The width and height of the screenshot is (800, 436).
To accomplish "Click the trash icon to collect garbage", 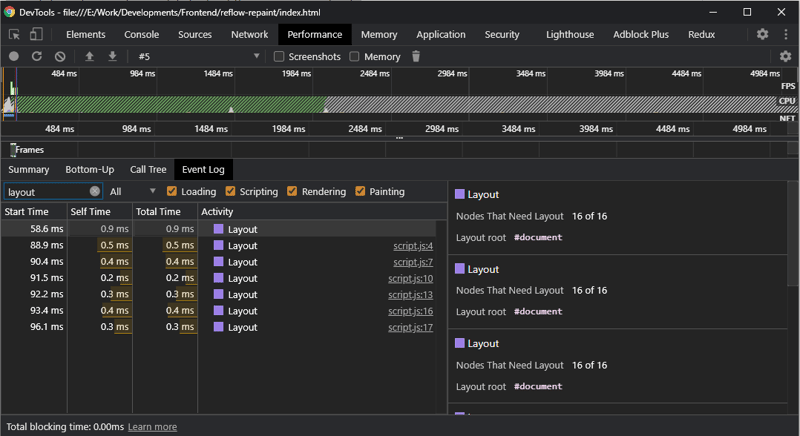I will [x=416, y=57].
